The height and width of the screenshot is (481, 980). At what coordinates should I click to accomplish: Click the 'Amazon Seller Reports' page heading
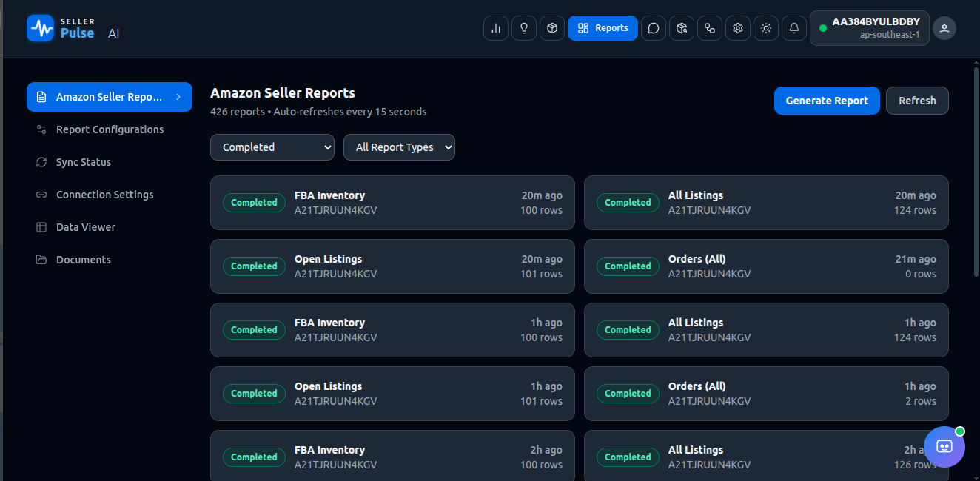tap(283, 93)
